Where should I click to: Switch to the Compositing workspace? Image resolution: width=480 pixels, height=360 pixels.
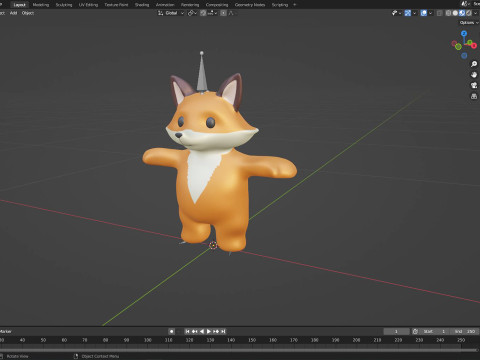pos(217,5)
